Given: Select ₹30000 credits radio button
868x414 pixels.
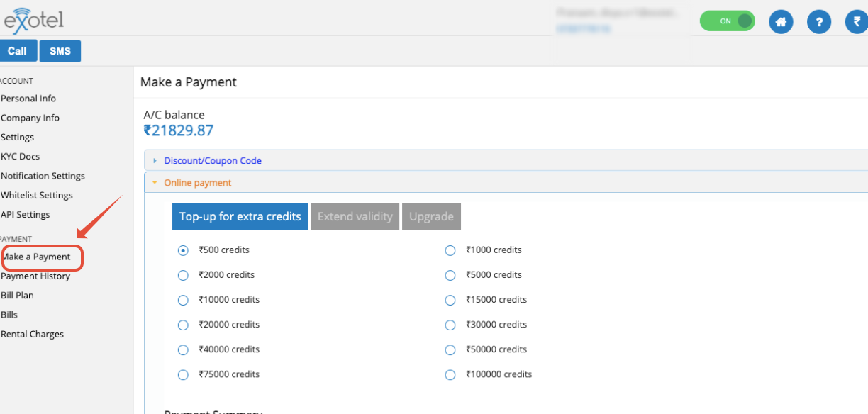Looking at the screenshot, I should tap(450, 325).
